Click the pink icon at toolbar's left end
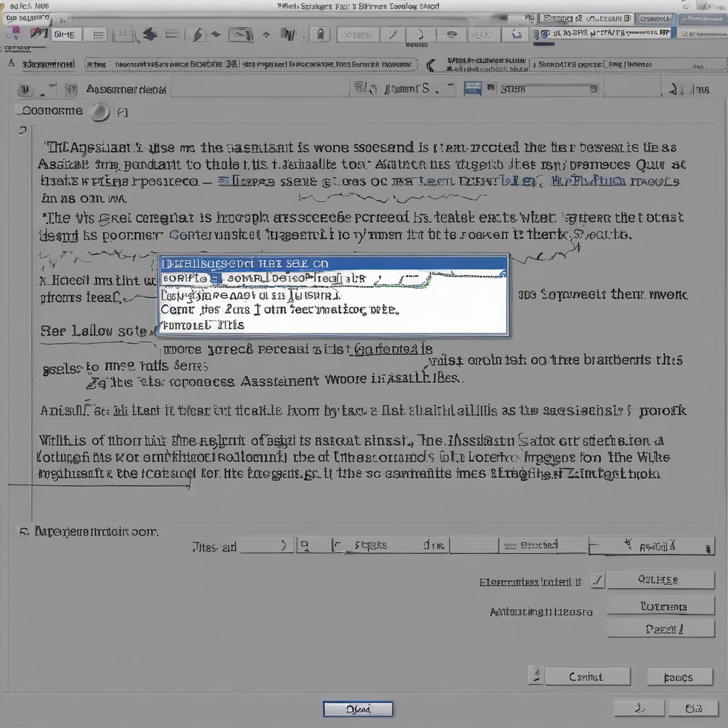 [12, 33]
